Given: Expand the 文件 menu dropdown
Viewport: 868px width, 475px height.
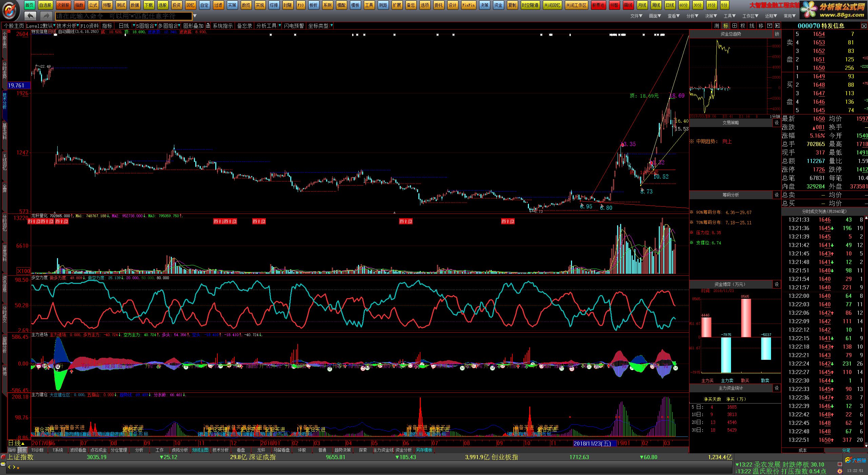Looking at the screenshot, I should (636, 16).
